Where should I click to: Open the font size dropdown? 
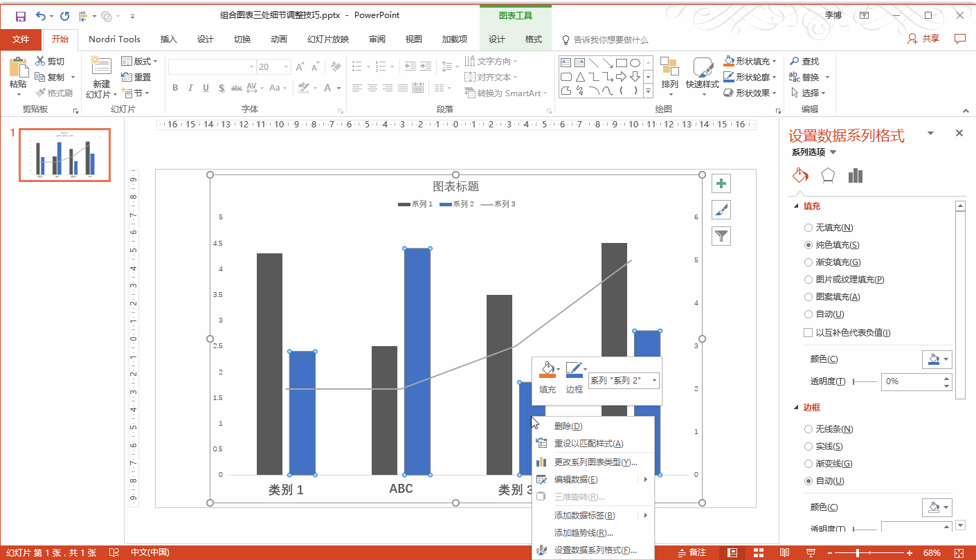pyautogui.click(x=287, y=67)
